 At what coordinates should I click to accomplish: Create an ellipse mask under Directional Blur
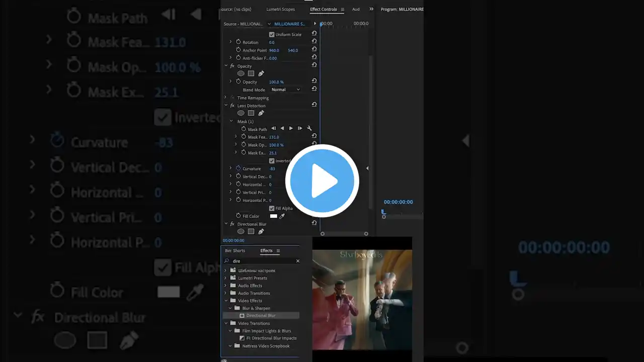241,231
